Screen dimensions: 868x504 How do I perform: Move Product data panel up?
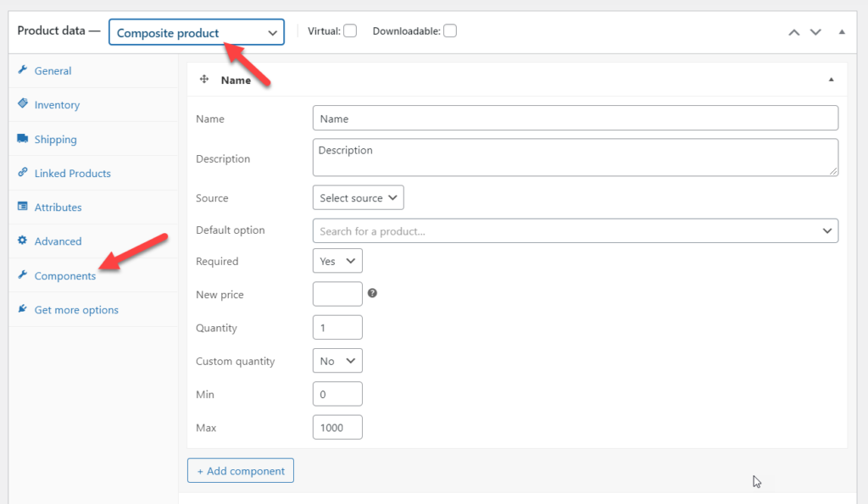coord(793,32)
